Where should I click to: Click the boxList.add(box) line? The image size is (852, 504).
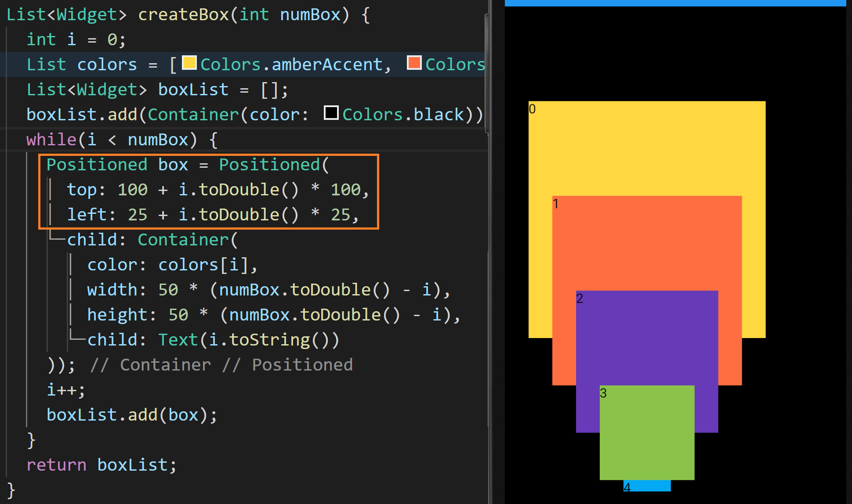click(x=132, y=415)
